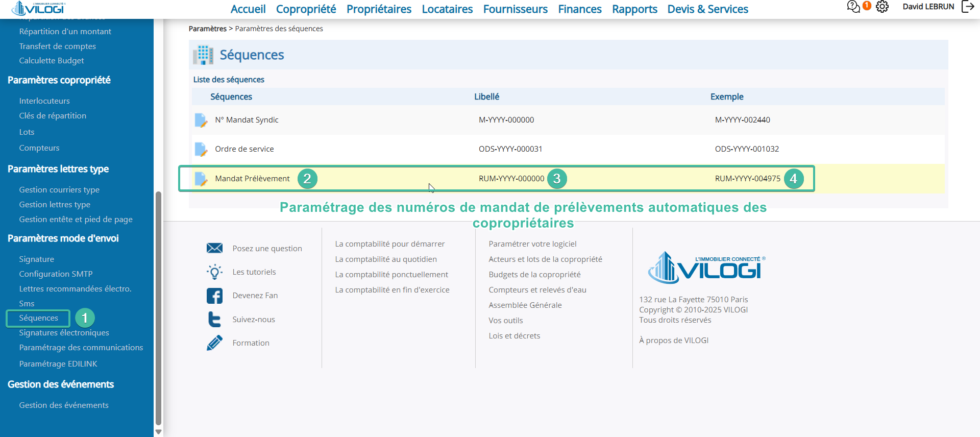Viewport: 980px width, 437px height.
Task: Open the help chat icon in header
Action: [853, 7]
